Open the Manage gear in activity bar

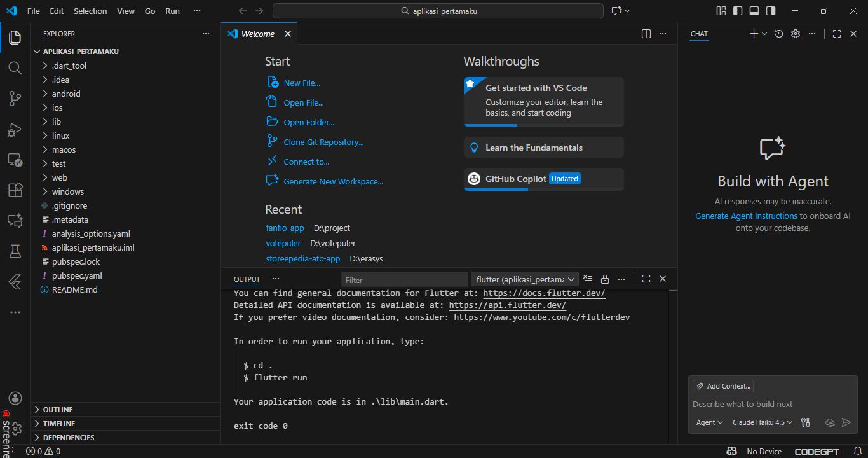point(17,428)
